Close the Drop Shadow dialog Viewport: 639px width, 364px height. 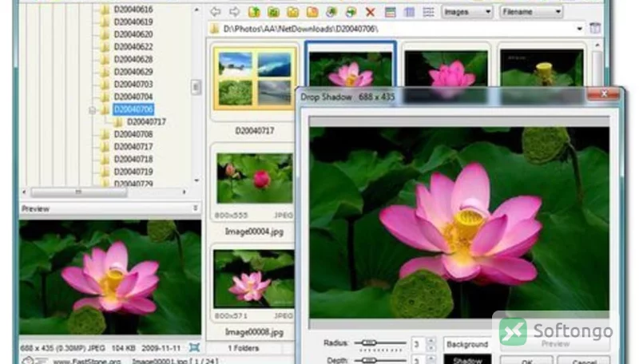(604, 94)
